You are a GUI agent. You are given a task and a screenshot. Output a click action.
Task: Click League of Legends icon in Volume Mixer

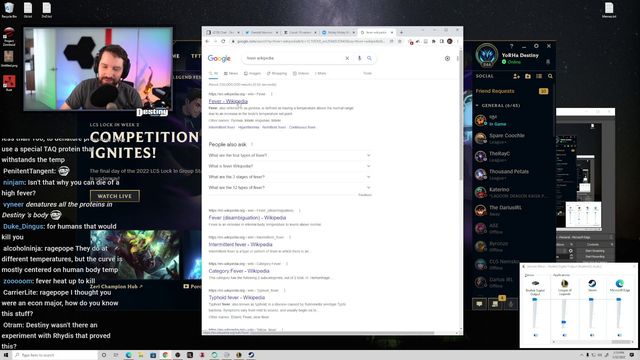[x=564, y=283]
